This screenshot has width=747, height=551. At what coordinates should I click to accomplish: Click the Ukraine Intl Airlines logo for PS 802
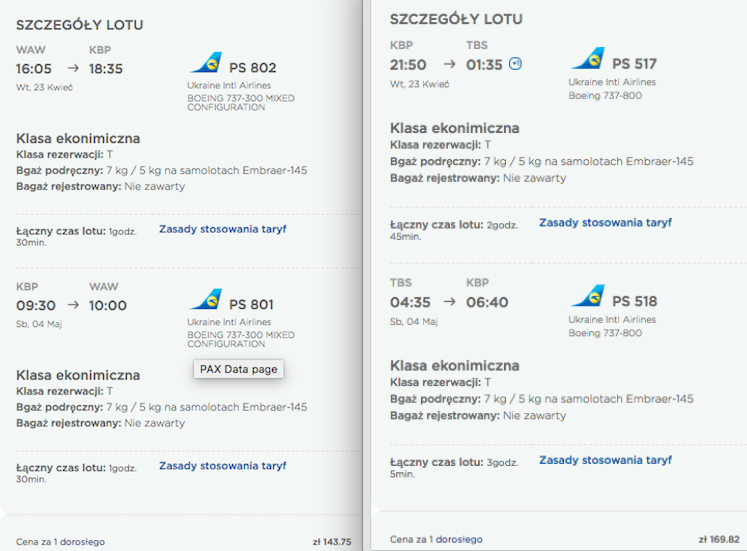206,63
